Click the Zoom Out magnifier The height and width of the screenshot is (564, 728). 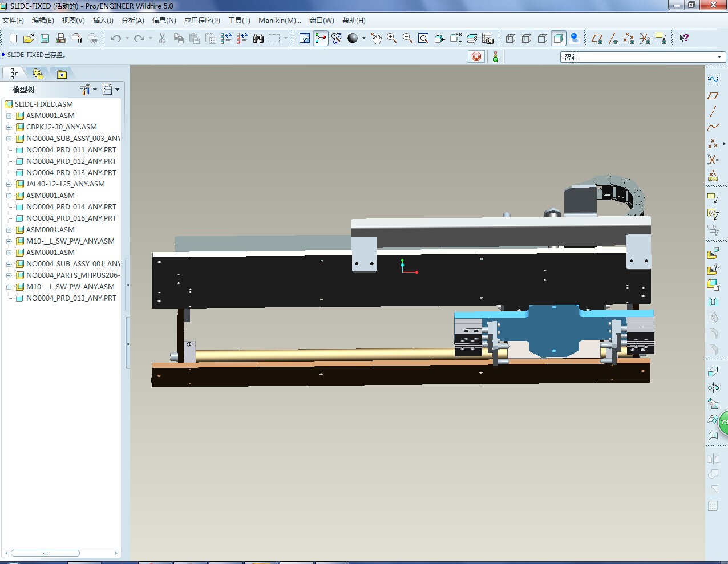click(x=408, y=38)
